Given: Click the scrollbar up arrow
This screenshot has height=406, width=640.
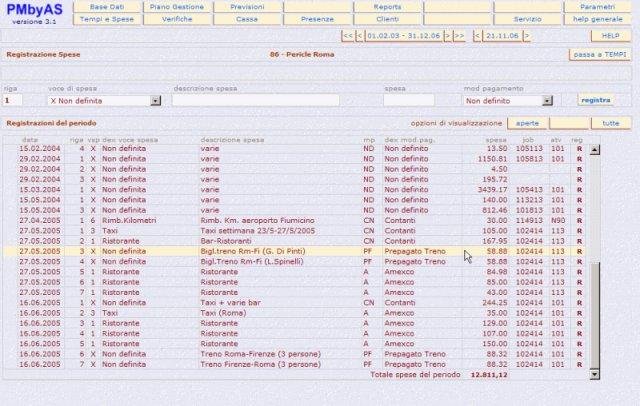Looking at the screenshot, I should pos(595,150).
